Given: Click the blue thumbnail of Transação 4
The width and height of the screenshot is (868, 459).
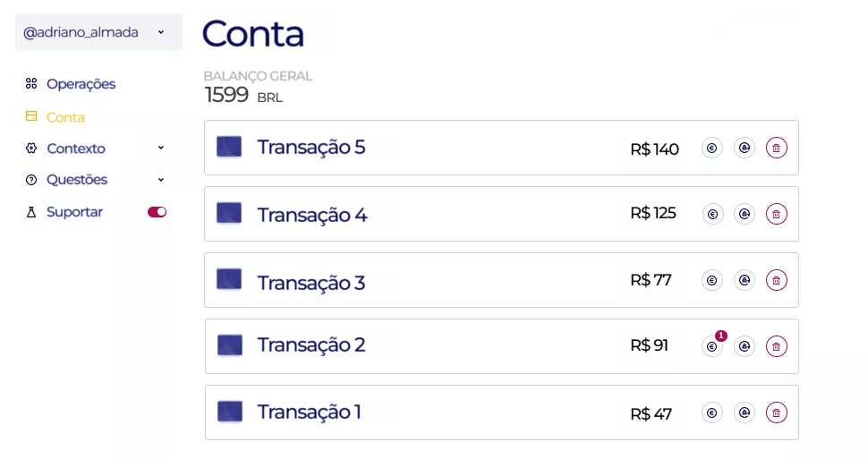Looking at the screenshot, I should click(228, 213).
